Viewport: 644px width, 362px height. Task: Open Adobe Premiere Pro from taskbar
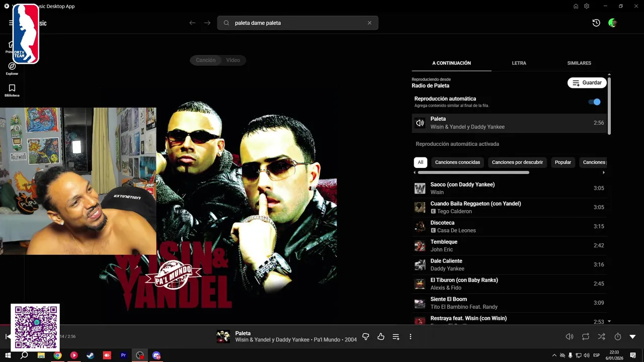pyautogui.click(x=123, y=355)
